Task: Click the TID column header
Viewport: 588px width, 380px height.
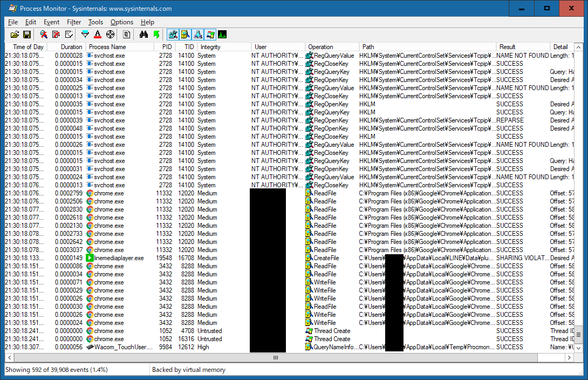Action: pos(186,47)
